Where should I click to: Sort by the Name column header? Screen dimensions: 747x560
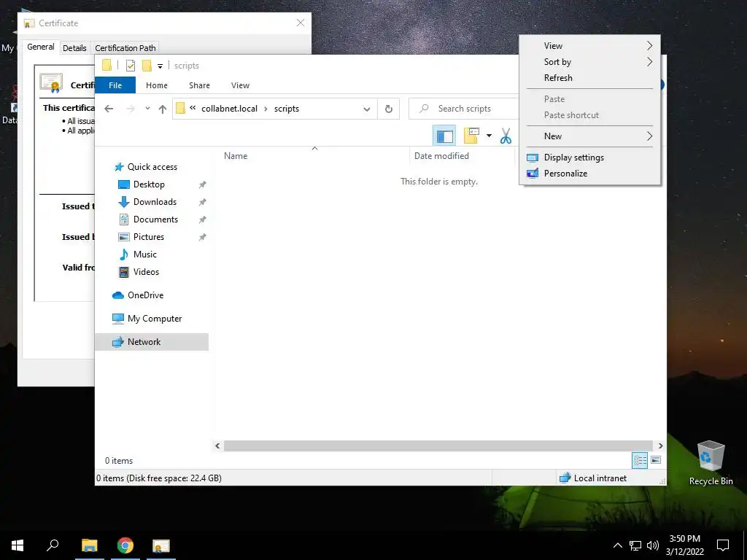pos(236,156)
